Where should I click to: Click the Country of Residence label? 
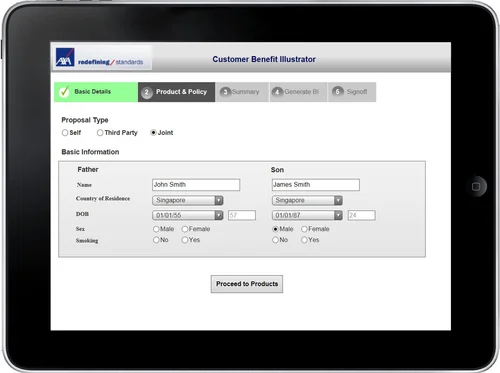pyautogui.click(x=103, y=198)
